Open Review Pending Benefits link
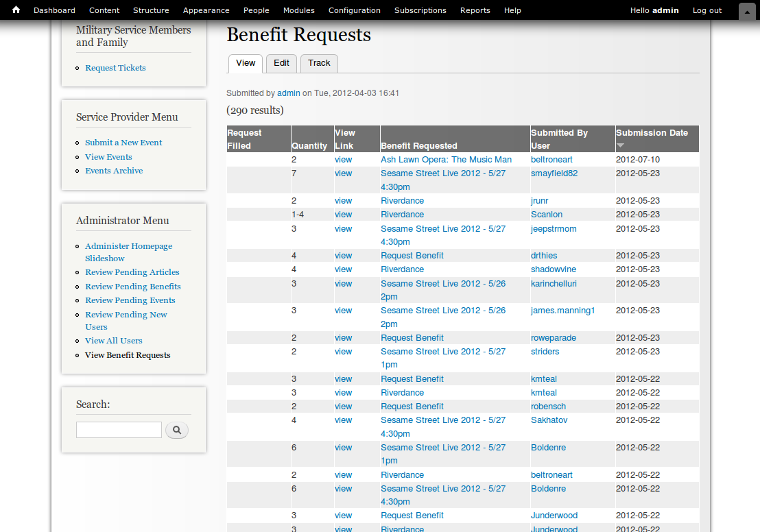Screen dimensions: 760x532 (x=133, y=287)
